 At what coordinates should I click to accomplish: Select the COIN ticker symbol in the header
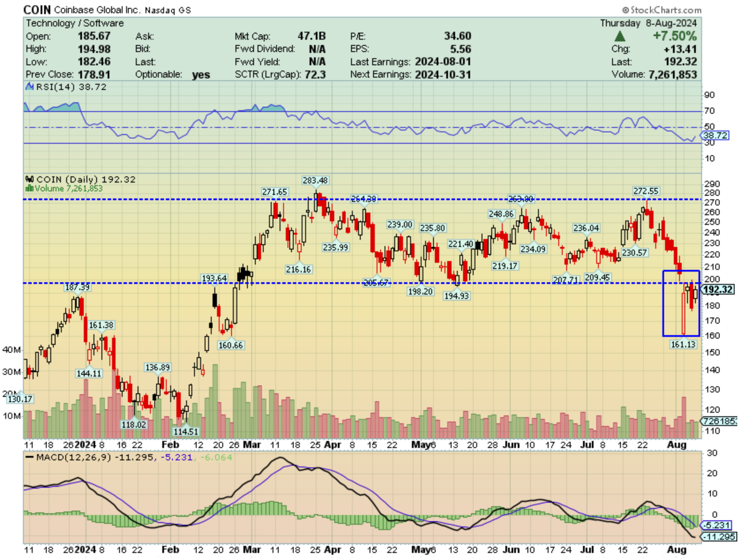37,10
